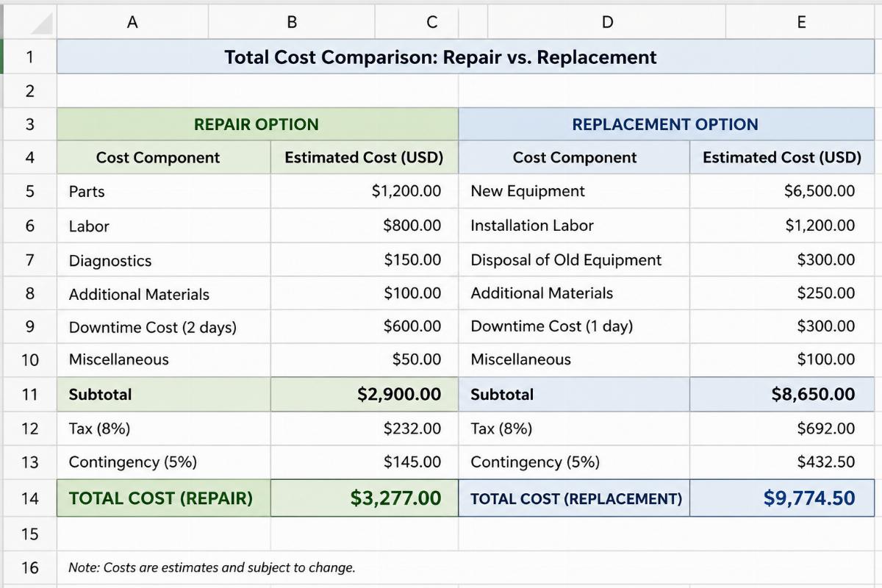Click the $232.00 tax cell
882x588 pixels.
(365, 429)
